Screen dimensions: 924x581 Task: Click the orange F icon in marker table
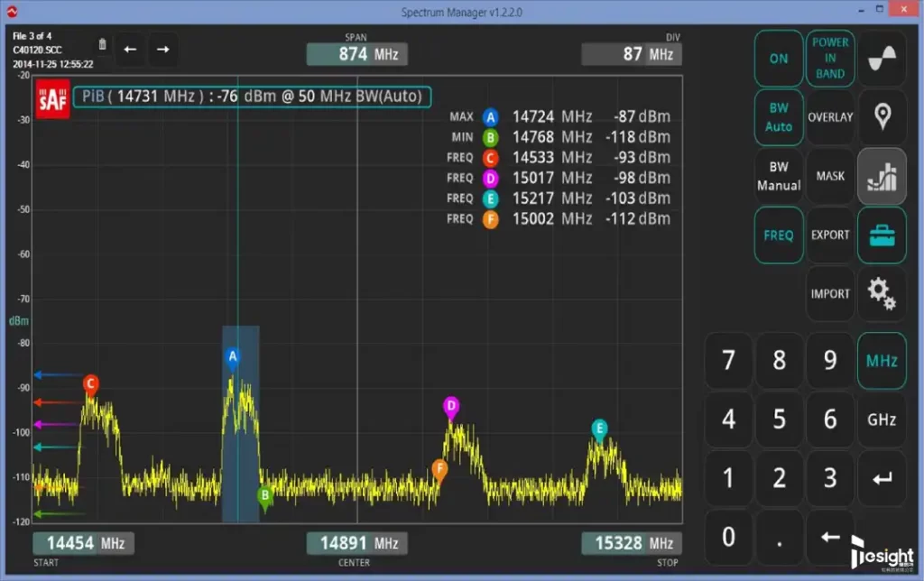tap(490, 220)
